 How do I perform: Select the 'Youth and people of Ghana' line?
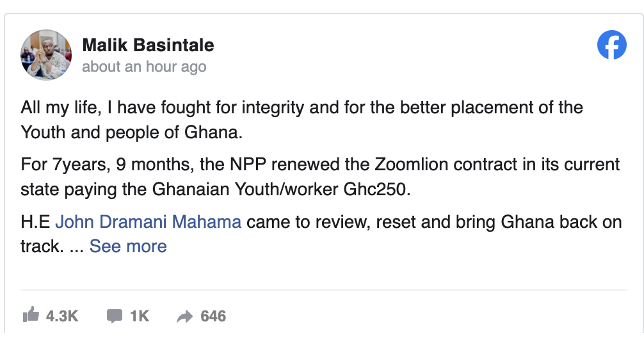click(x=131, y=133)
